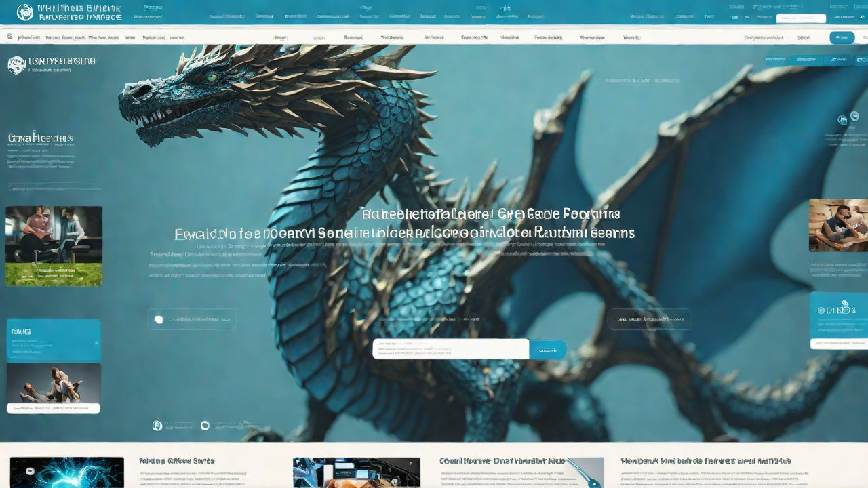Open the photo thumbnail on the right edge
Viewport: 868px width, 488px height.
838,225
